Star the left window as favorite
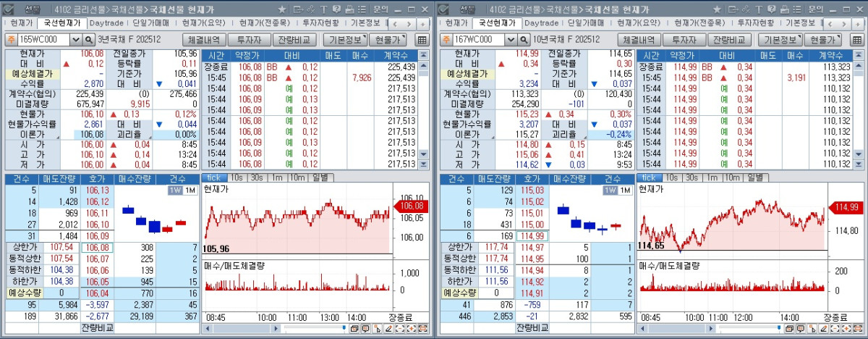The width and height of the screenshot is (868, 339). tap(282, 9)
